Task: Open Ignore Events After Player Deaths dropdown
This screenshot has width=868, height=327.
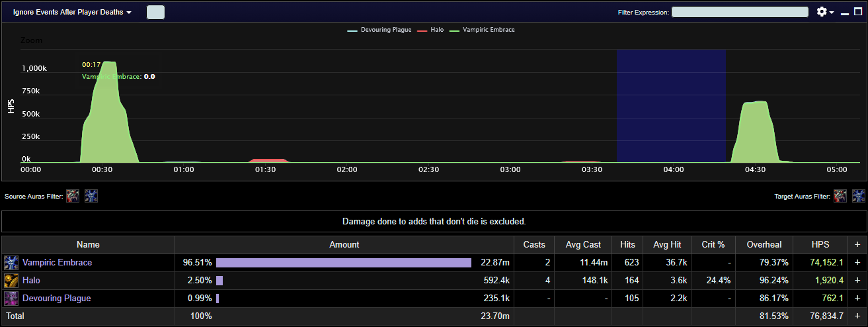Action: [x=72, y=13]
